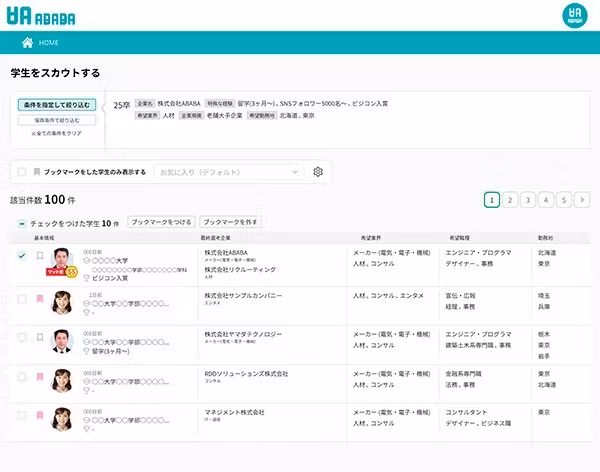Uncheck the student in 株式会社ABABA row

22,256
